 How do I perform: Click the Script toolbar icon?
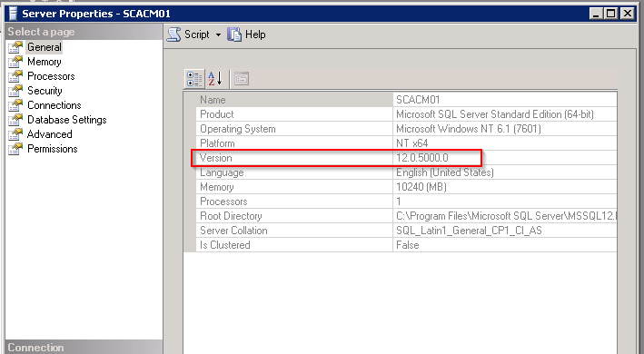pyautogui.click(x=173, y=34)
